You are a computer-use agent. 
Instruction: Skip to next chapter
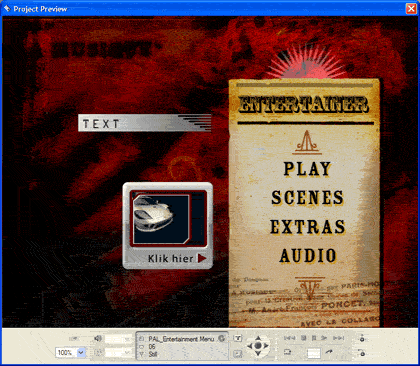(x=338, y=338)
